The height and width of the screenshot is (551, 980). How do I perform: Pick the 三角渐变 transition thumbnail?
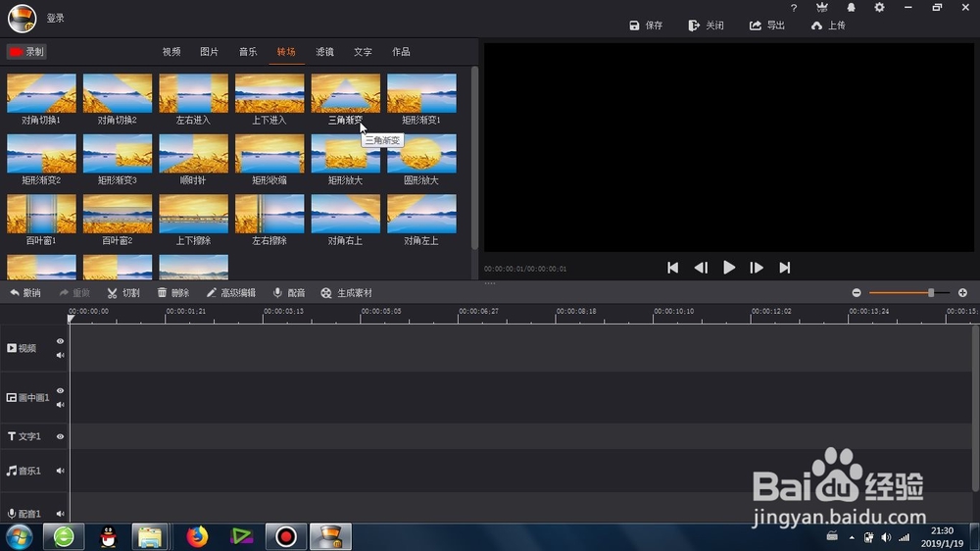(346, 93)
